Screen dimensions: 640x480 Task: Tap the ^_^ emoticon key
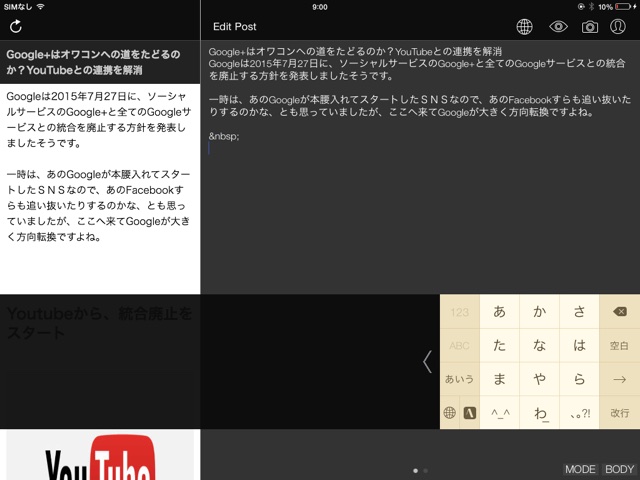pos(499,413)
